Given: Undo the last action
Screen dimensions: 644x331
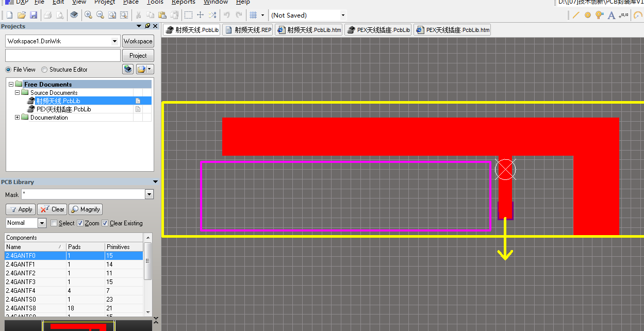Looking at the screenshot, I should pyautogui.click(x=227, y=15).
